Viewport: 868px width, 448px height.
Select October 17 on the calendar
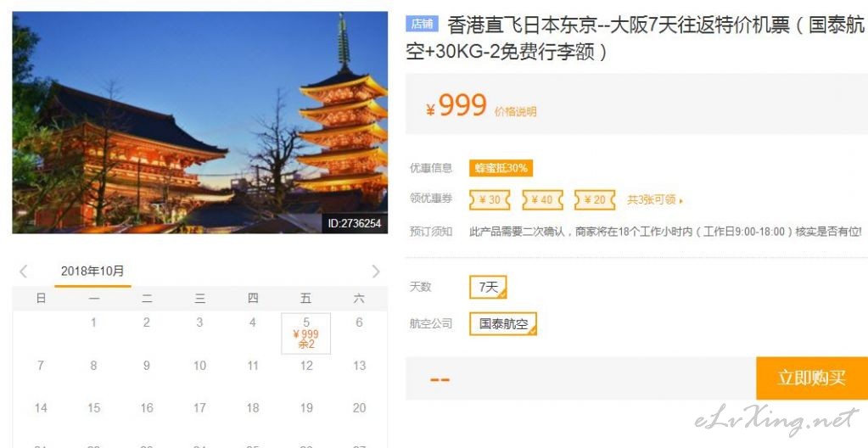[200, 408]
